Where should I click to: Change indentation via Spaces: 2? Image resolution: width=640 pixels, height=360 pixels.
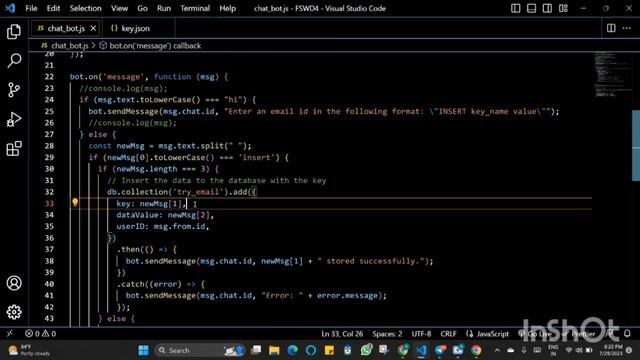click(x=387, y=333)
